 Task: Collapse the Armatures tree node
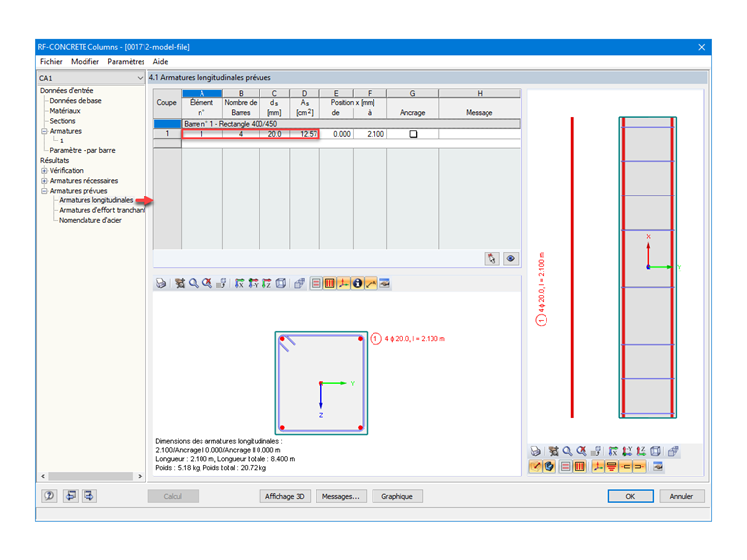click(44, 131)
